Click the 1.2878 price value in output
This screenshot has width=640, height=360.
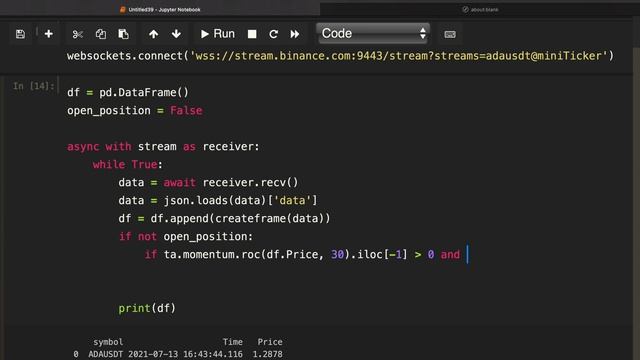267,354
